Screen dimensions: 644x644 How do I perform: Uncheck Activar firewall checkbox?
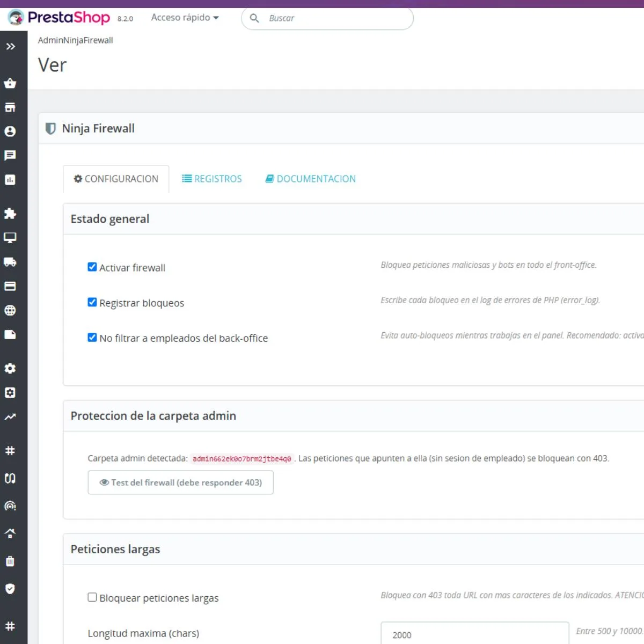coord(92,267)
